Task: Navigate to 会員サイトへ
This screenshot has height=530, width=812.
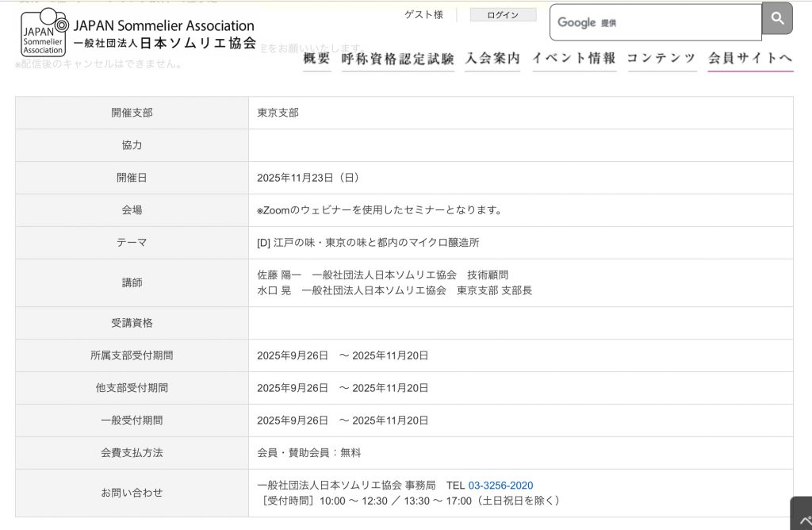Action: [750, 58]
